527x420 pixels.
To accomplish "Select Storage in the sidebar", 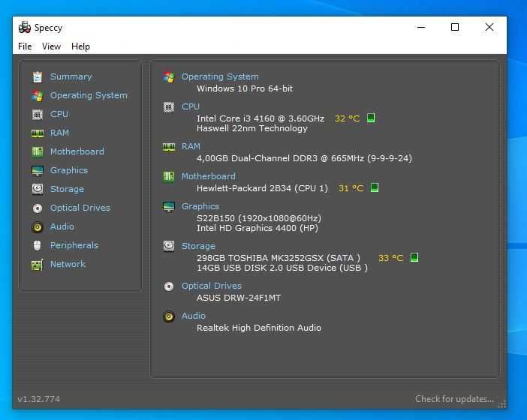I will [x=67, y=189].
